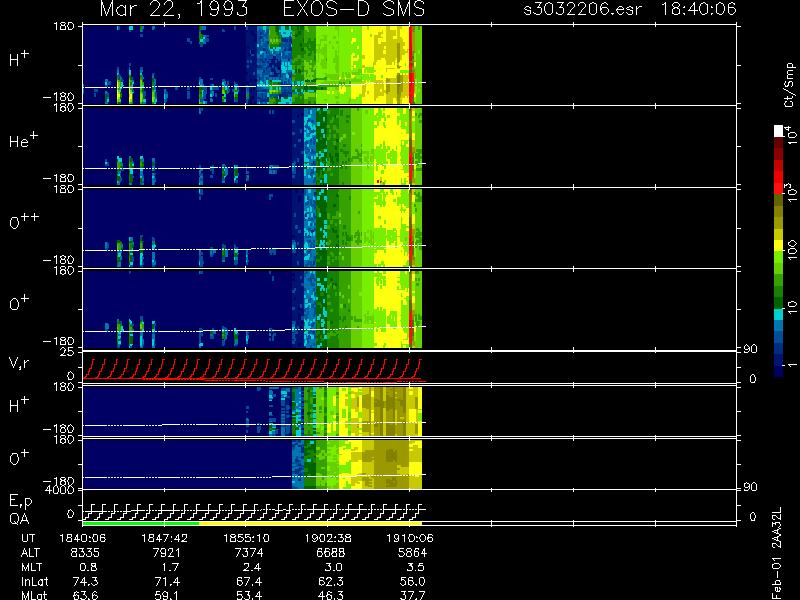This screenshot has width=800, height=600.
Task: Click altitude value "5864"
Action: click(x=412, y=553)
